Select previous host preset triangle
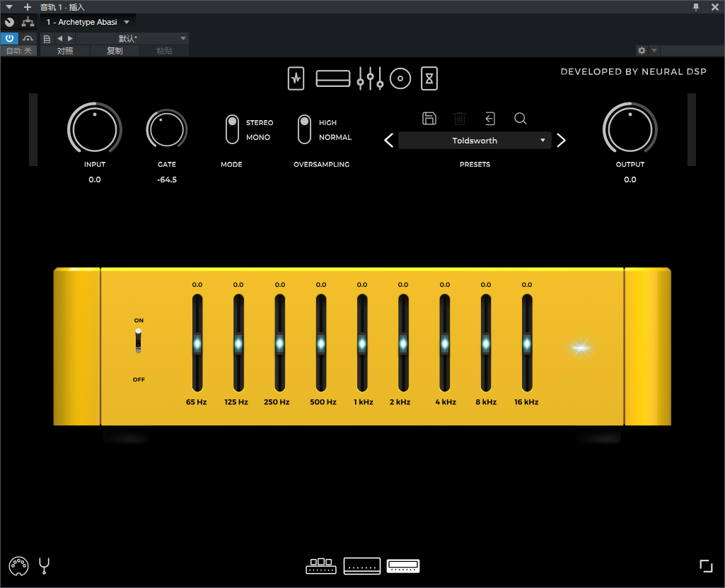Screen dimensions: 725x588 [x=59, y=39]
